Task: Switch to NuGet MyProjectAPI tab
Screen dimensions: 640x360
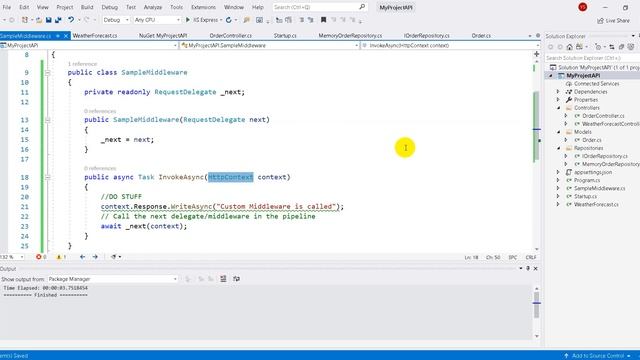Action: coord(163,36)
